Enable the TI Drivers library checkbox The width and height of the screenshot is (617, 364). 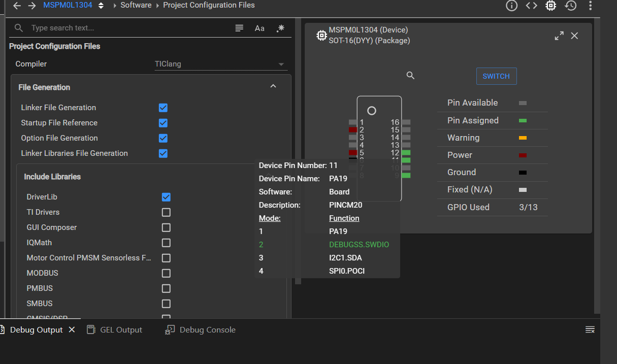click(x=166, y=212)
